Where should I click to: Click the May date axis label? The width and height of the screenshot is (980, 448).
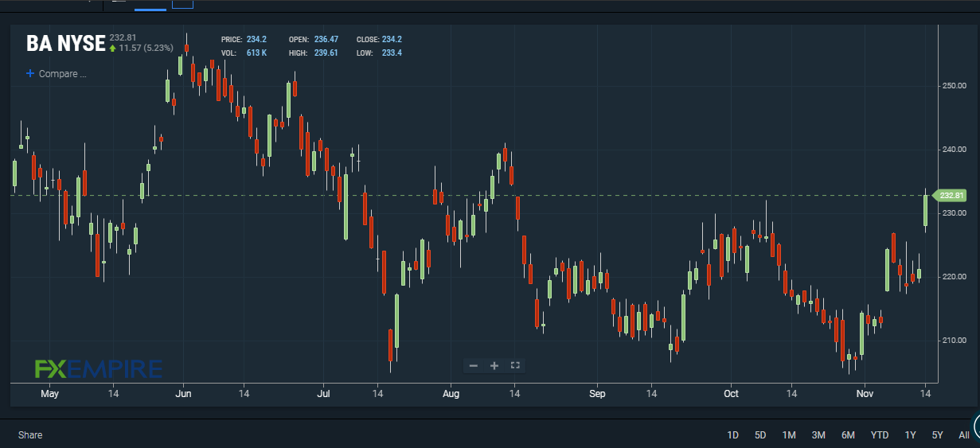(x=49, y=394)
